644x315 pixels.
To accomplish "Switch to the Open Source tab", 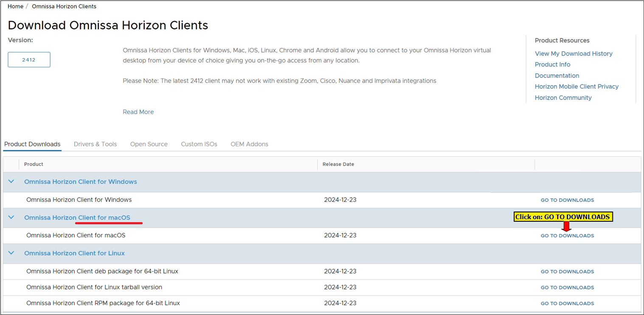I will (x=149, y=144).
